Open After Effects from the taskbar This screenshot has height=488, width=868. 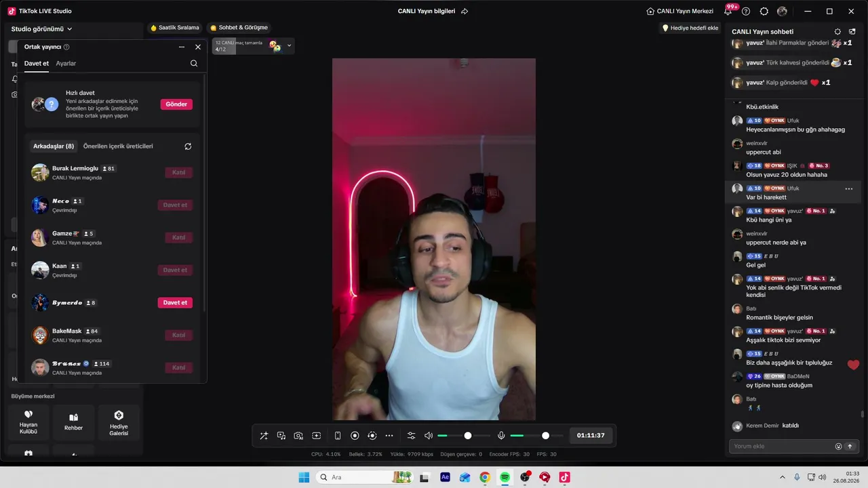(x=445, y=477)
